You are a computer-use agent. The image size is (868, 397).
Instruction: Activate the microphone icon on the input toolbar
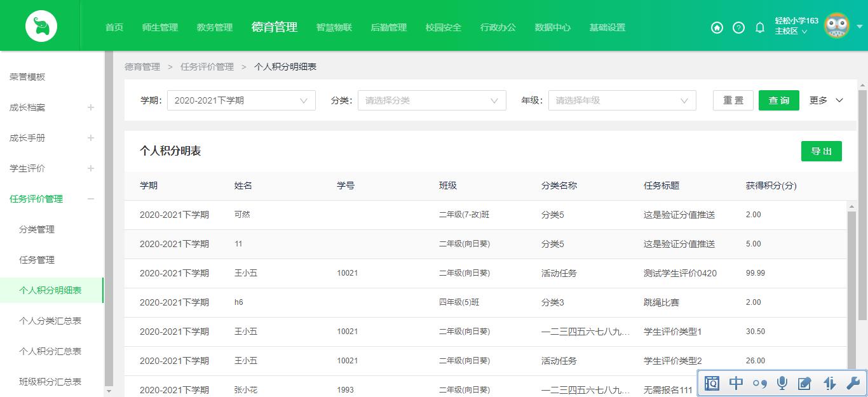[782, 383]
